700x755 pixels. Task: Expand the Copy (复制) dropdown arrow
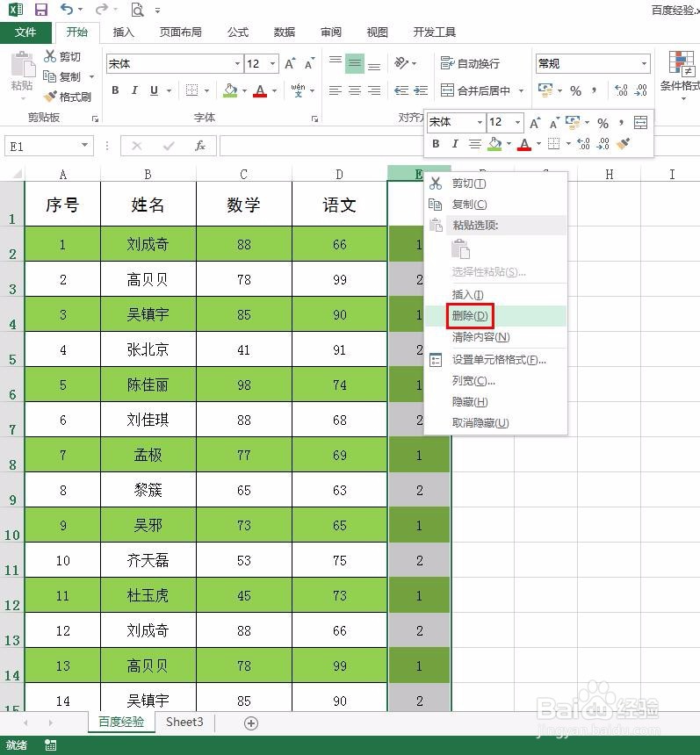[91, 76]
